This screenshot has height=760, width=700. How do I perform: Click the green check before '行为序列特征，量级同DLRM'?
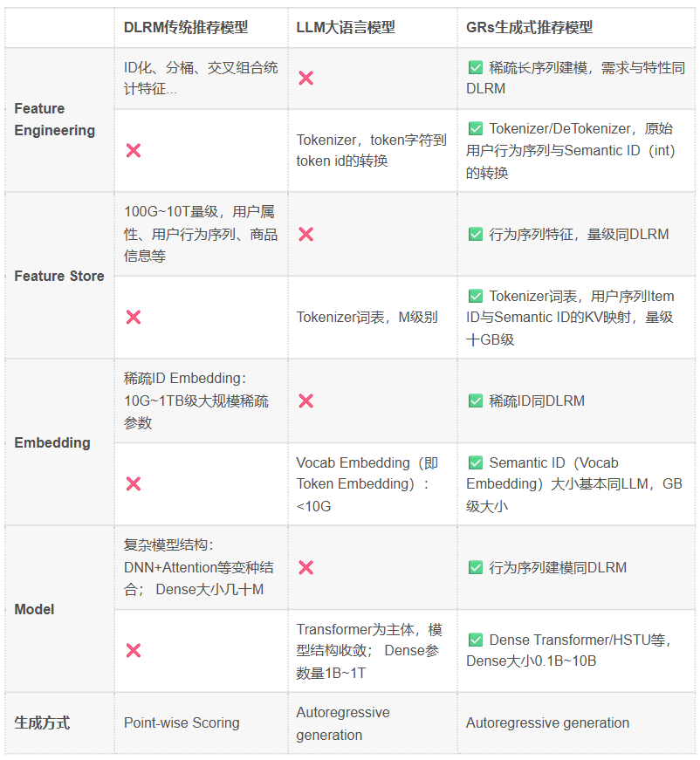coord(476,234)
